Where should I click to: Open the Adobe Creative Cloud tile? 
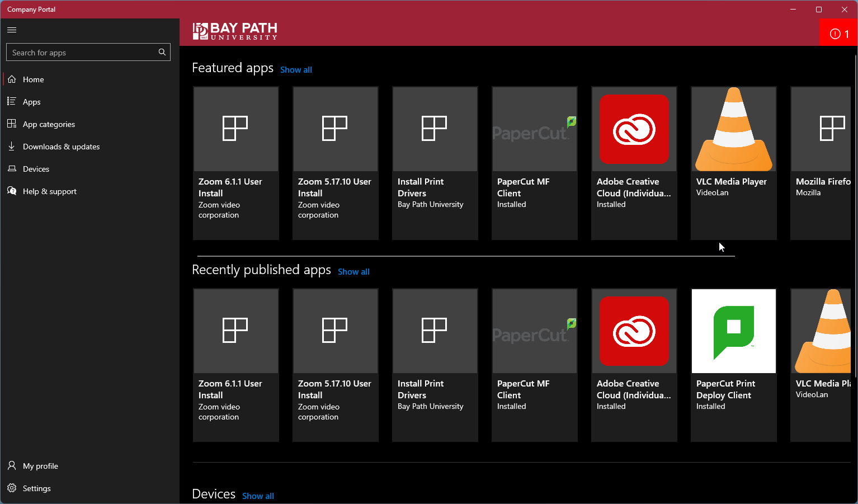click(634, 162)
